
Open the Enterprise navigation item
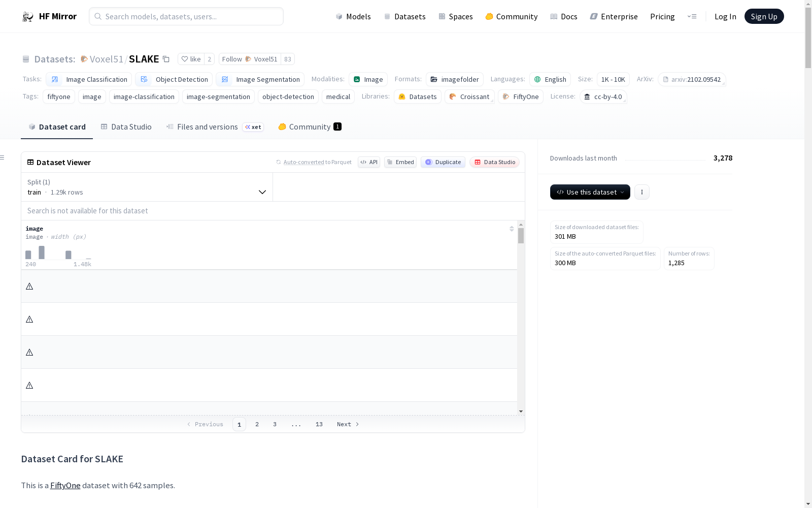(614, 16)
